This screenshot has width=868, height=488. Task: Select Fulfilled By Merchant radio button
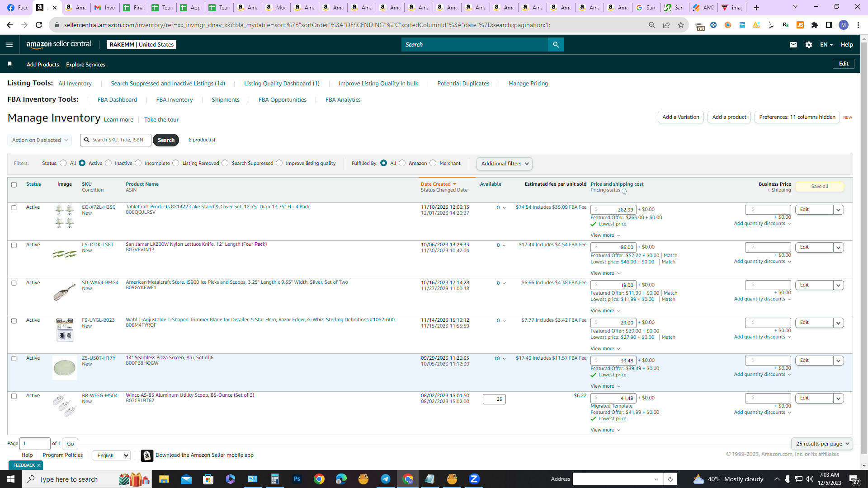(433, 163)
